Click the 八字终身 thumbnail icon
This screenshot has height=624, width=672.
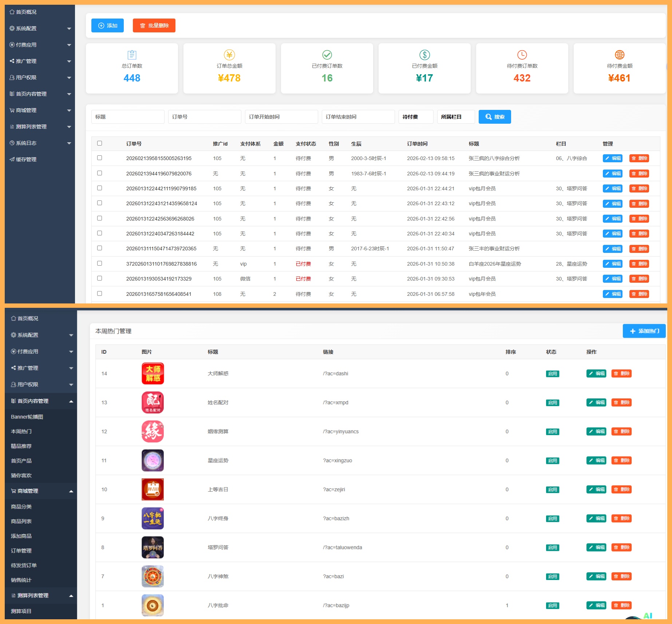pyautogui.click(x=153, y=518)
